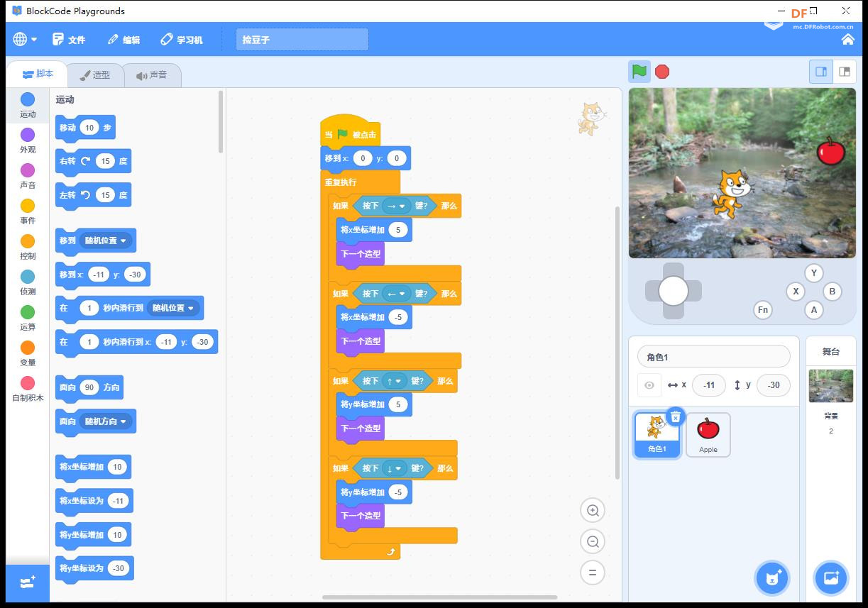
Task: Open the 编辑 menu
Action: tap(124, 40)
